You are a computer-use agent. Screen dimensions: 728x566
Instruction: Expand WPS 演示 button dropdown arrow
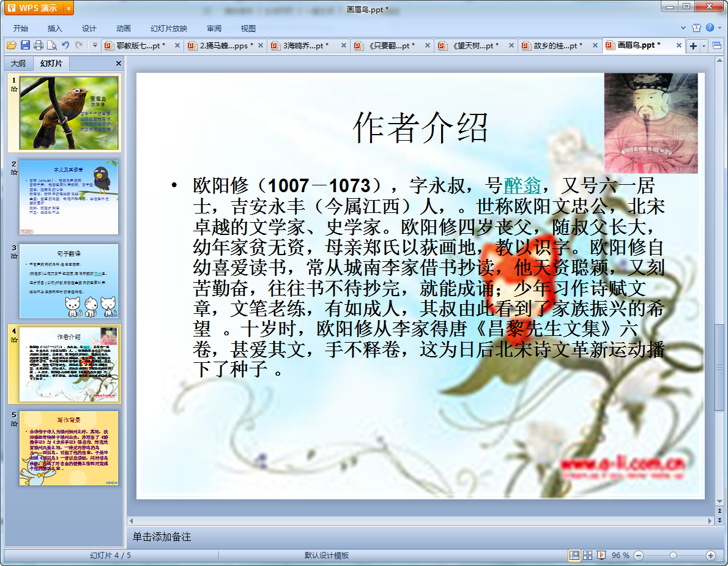tap(69, 8)
